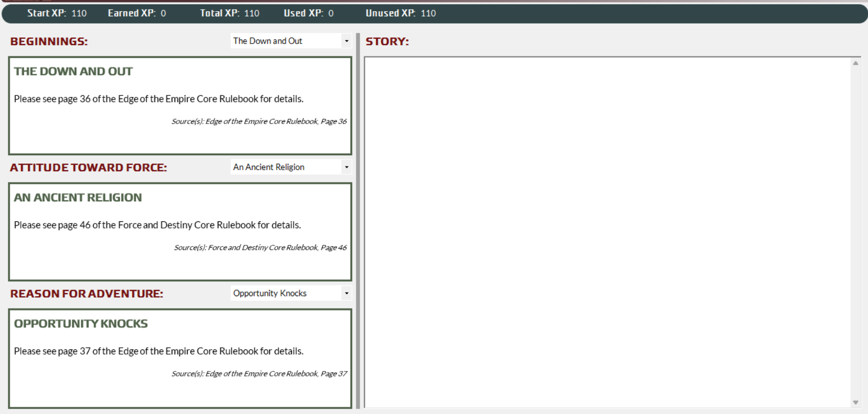This screenshot has width=868, height=414.
Task: Expand the Attitude Toward Force dropdown arrow
Action: coord(346,167)
